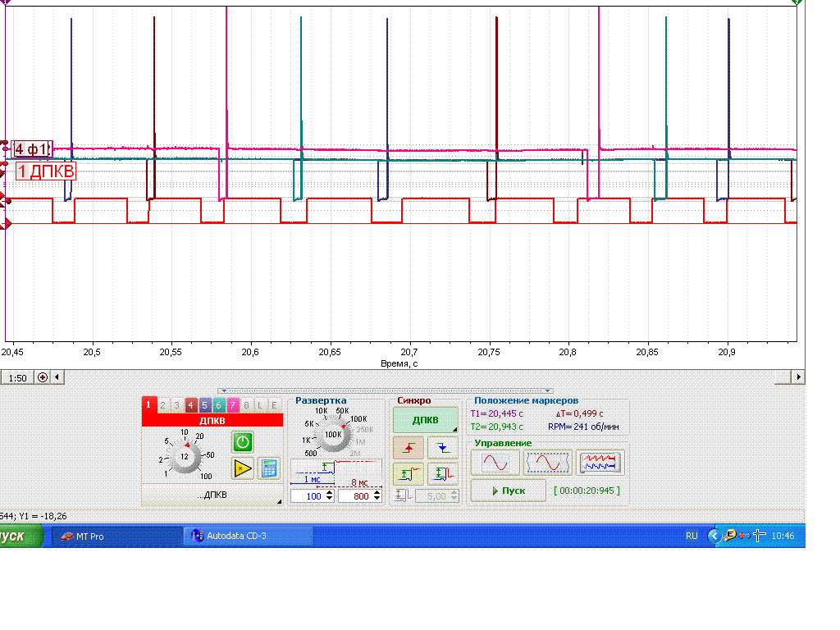Select falling-edge trigger icon in Синхро
The image size is (840, 630).
click(442, 448)
